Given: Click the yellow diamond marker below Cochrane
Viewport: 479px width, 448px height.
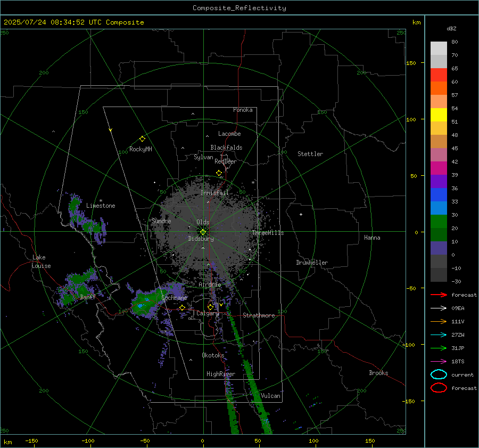Looking at the screenshot, I should 182,307.
